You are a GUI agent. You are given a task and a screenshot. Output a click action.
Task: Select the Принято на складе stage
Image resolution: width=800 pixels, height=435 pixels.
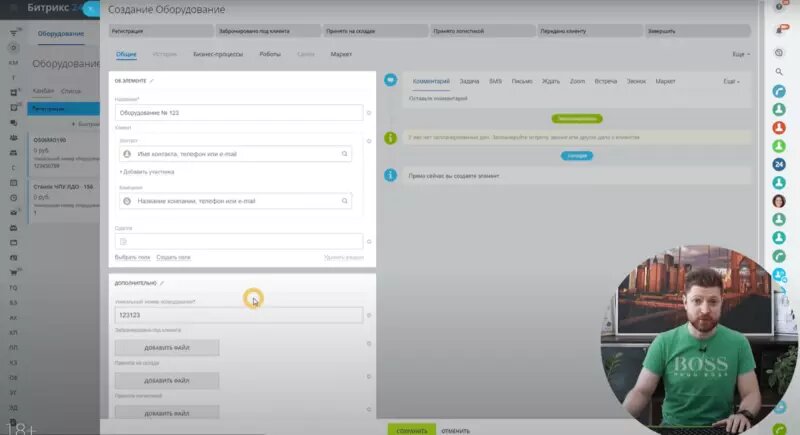376,31
